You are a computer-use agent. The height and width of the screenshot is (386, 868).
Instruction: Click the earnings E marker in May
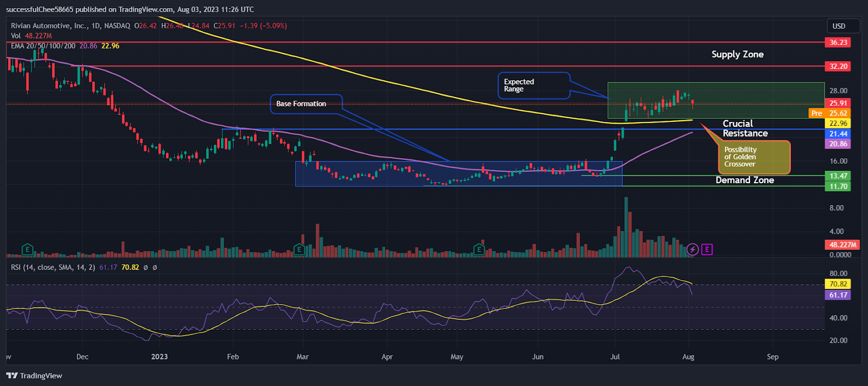click(x=479, y=250)
